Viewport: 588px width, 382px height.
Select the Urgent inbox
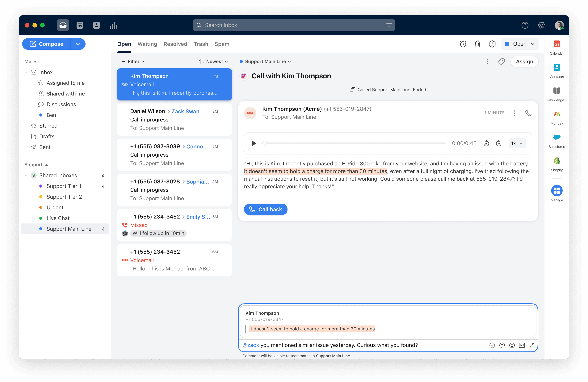[x=65, y=207]
